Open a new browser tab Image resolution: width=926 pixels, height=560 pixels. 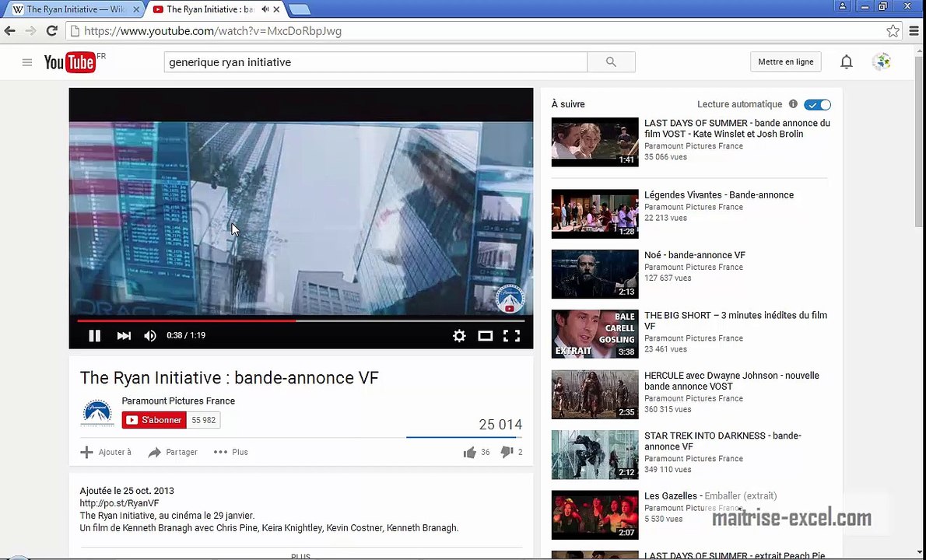pos(300,9)
